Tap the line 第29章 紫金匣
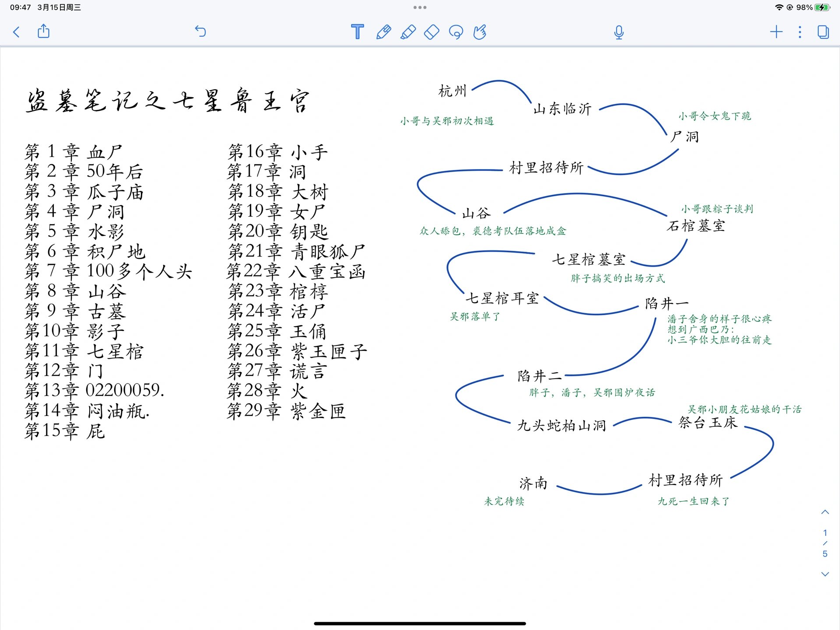 (x=286, y=411)
